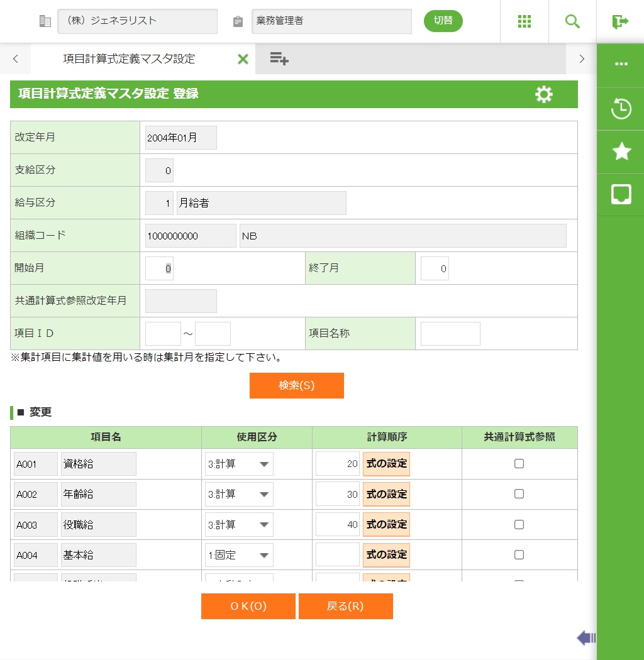Screen dimensions: 644x660
Task: Click the 検索(S) button
Action: click(296, 385)
